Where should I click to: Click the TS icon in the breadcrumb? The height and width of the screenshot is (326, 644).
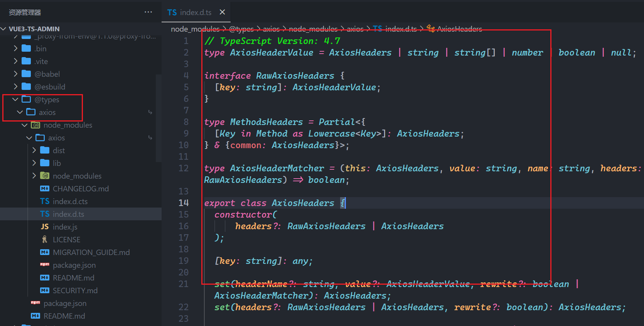point(378,29)
